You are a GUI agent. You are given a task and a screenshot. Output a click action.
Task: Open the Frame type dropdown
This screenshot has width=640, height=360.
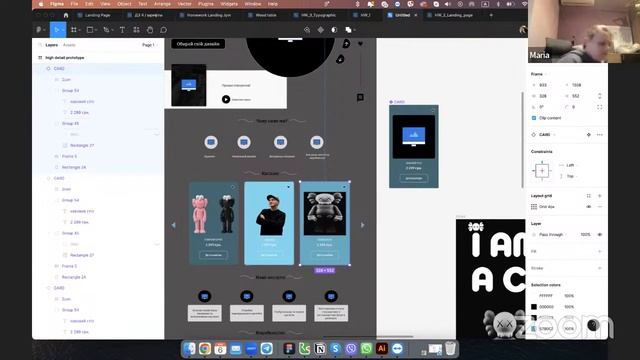coord(539,74)
